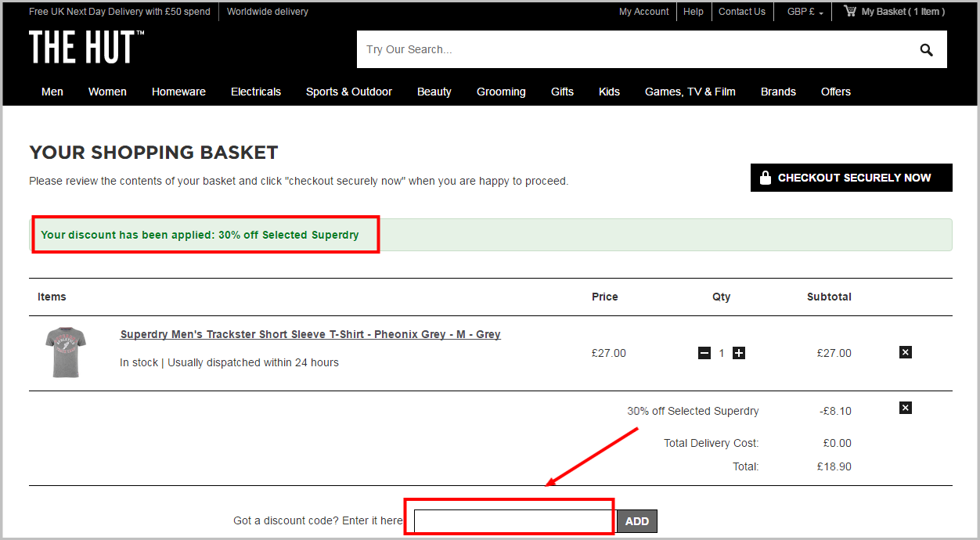
Task: Open the basket cart icon
Action: 850,11
